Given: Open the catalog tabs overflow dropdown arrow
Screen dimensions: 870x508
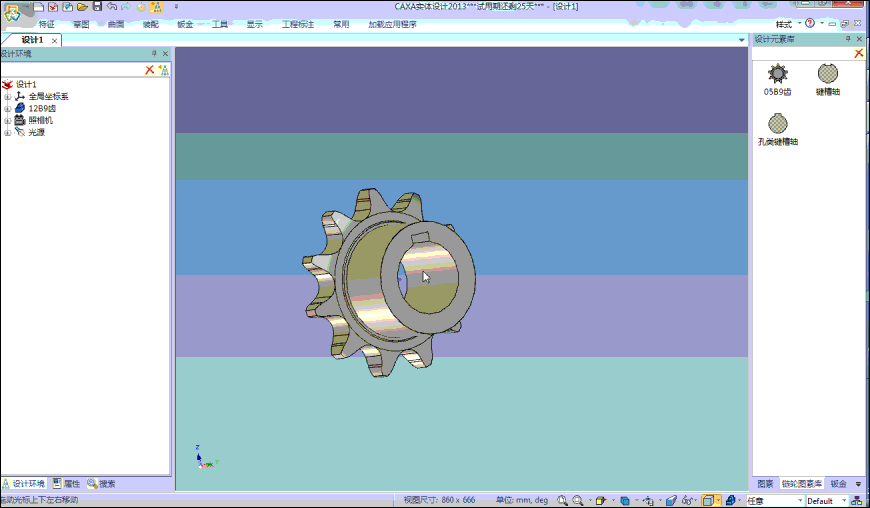Looking at the screenshot, I should (x=858, y=484).
